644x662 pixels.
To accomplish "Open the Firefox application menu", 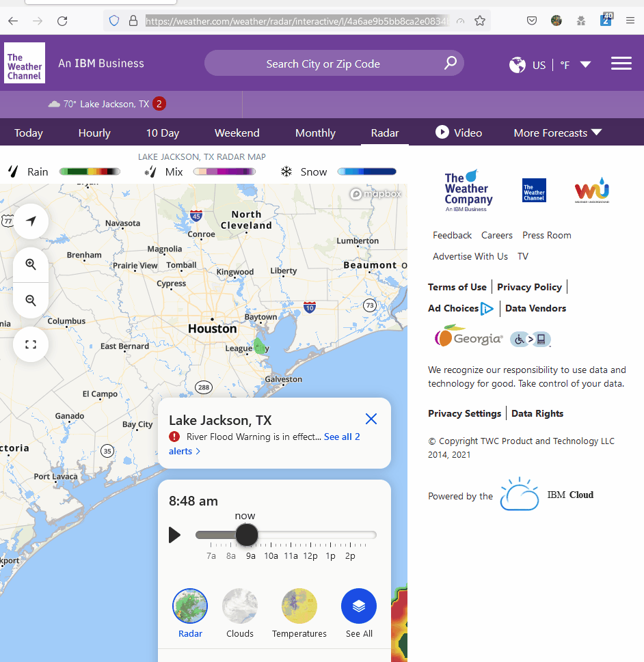I will pyautogui.click(x=630, y=20).
